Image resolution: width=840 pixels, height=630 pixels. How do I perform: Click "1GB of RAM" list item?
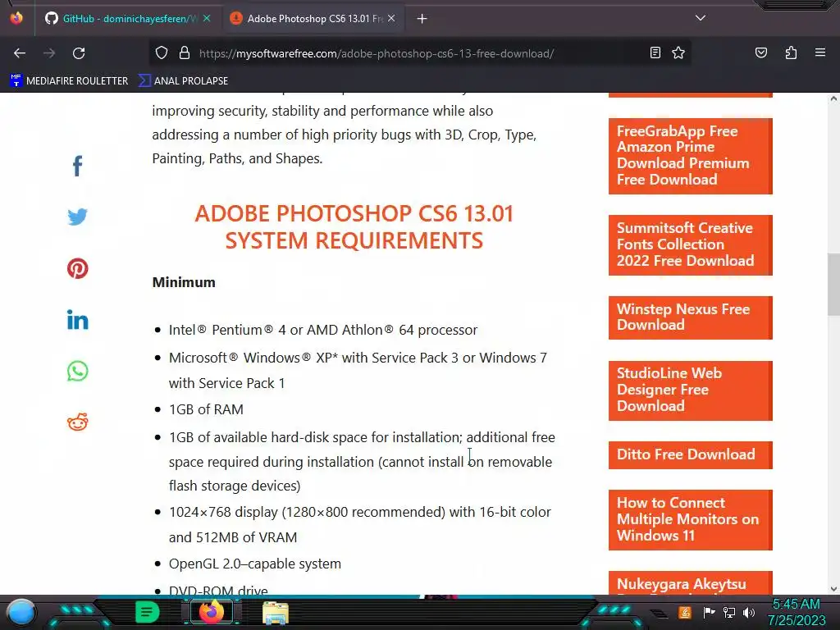click(206, 409)
